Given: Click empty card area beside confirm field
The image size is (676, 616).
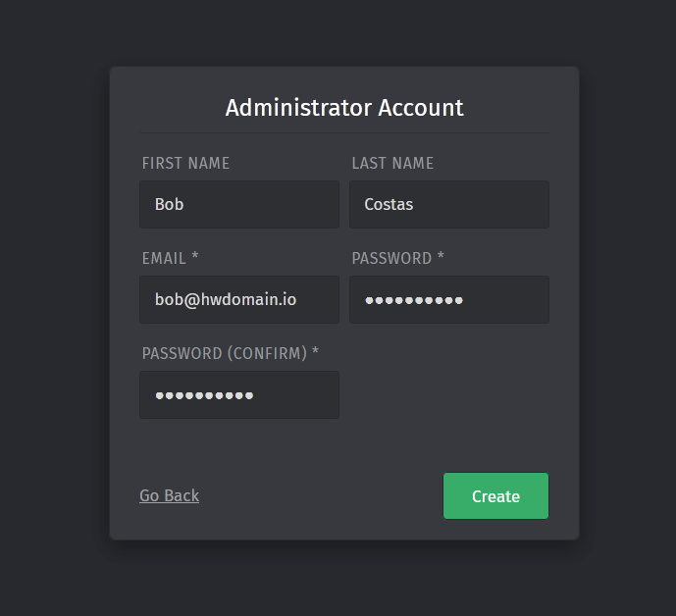Looking at the screenshot, I should (448, 394).
